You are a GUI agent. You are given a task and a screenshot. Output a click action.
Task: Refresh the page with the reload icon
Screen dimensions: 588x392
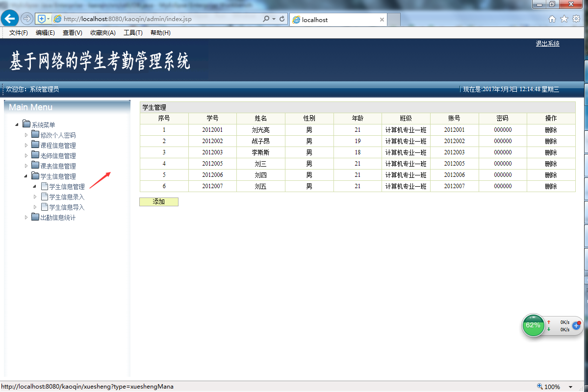tap(282, 19)
